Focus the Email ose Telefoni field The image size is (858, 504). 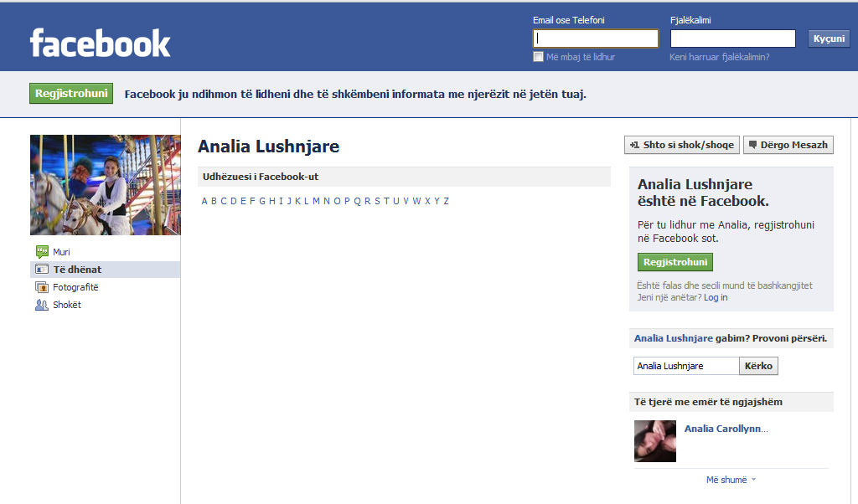pyautogui.click(x=596, y=39)
